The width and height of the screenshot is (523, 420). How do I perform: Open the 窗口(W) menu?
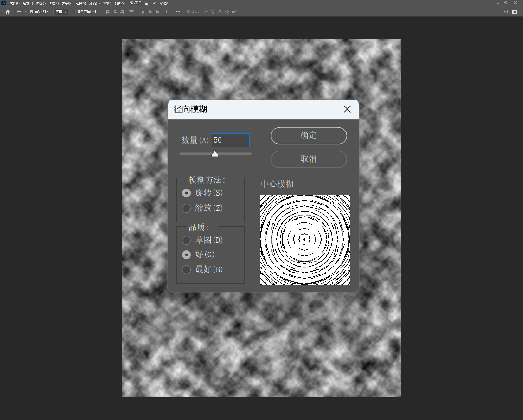coord(151,3)
